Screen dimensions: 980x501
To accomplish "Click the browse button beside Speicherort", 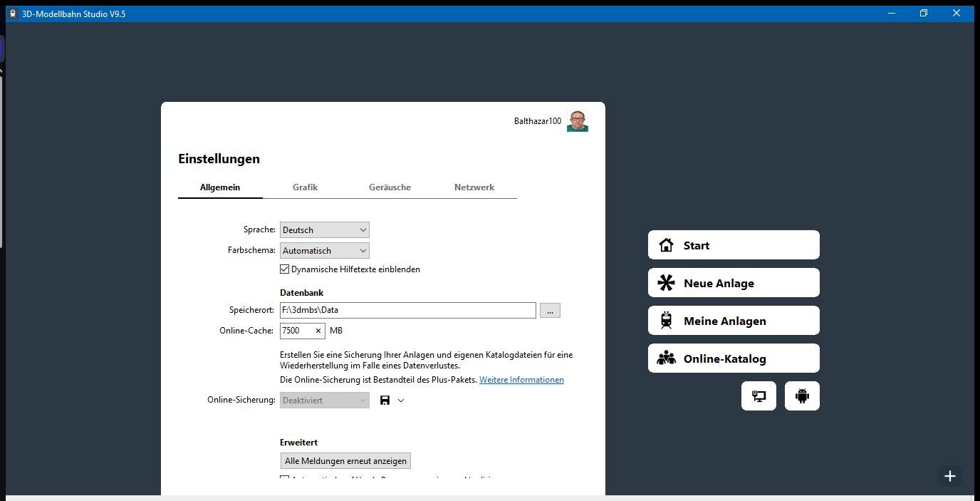I will [x=550, y=311].
